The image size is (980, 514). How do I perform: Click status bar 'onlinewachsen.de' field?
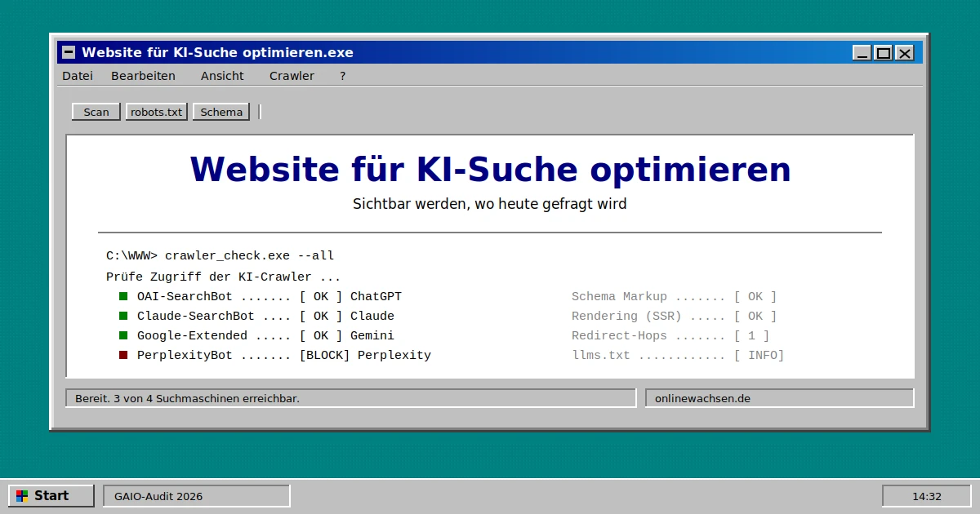click(780, 398)
